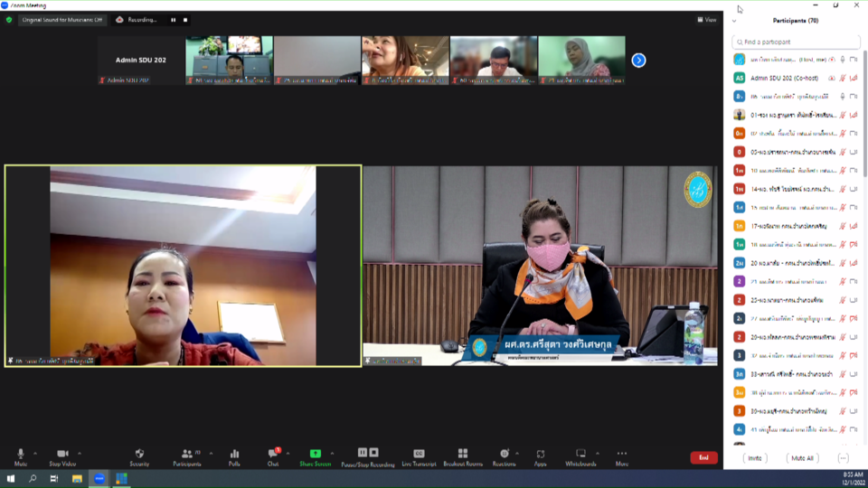Screen dimensions: 868x488
Task: Click the taskbar clock
Action: (x=853, y=479)
